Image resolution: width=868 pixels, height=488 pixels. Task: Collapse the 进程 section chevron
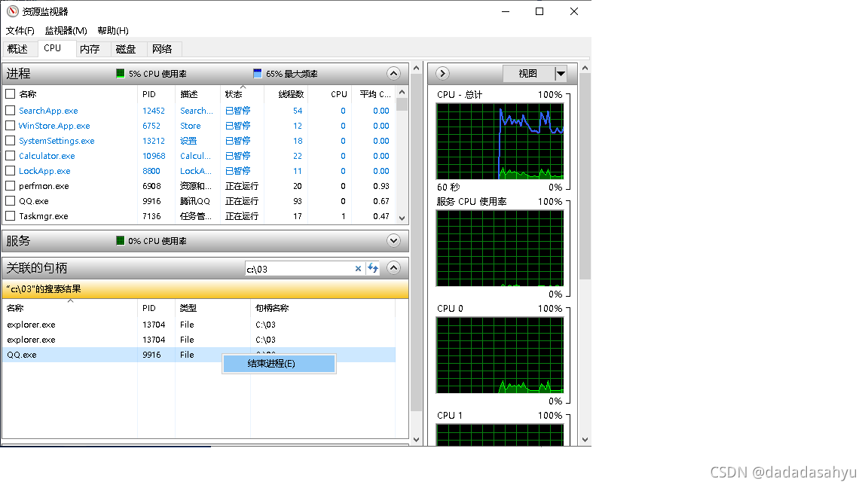(393, 74)
